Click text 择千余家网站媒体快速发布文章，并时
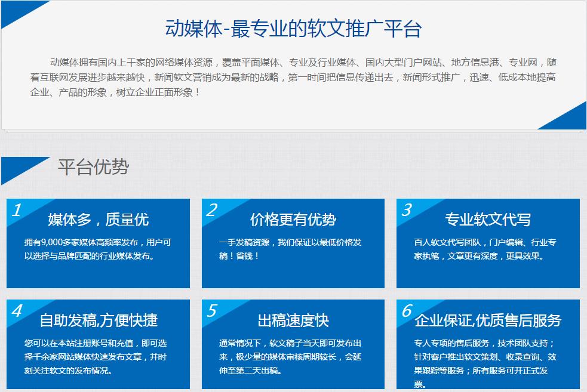Image resolution: width=587 pixels, height=392 pixels. [96, 357]
